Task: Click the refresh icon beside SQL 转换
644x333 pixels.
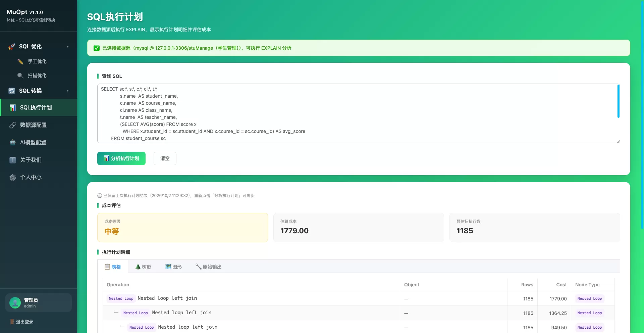Action: click(12, 91)
